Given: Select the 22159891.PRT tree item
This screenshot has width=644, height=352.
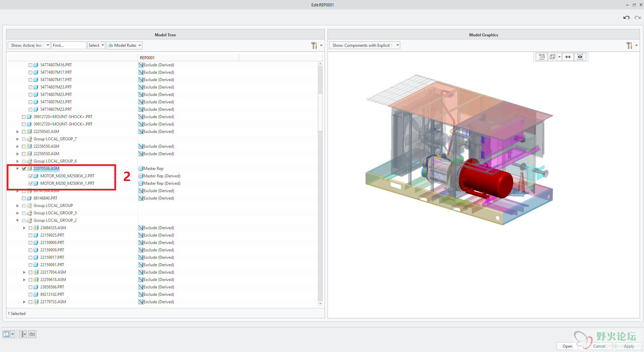Looking at the screenshot, I should [x=52, y=265].
